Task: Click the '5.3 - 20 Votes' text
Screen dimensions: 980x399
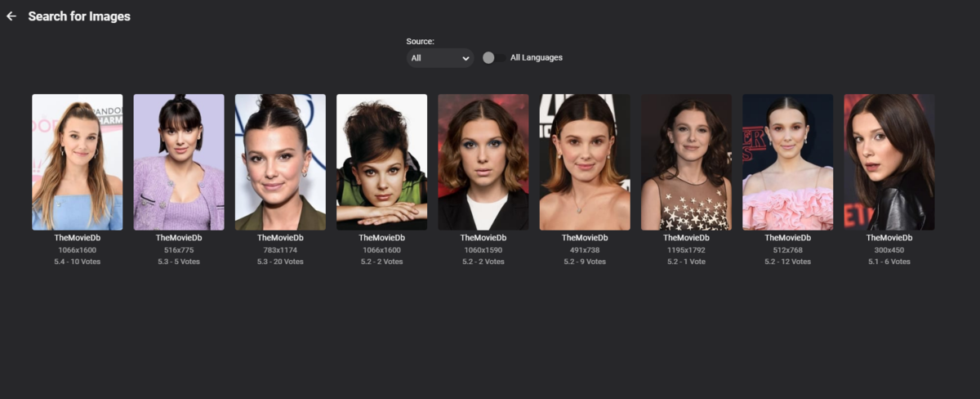Action: 280,262
